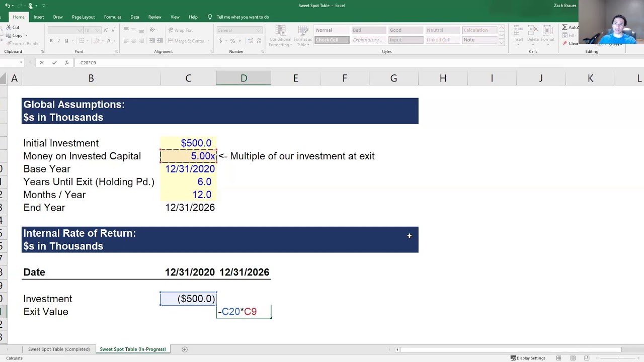Toggle Italic formatting
The height and width of the screenshot is (362, 644).
58,41
